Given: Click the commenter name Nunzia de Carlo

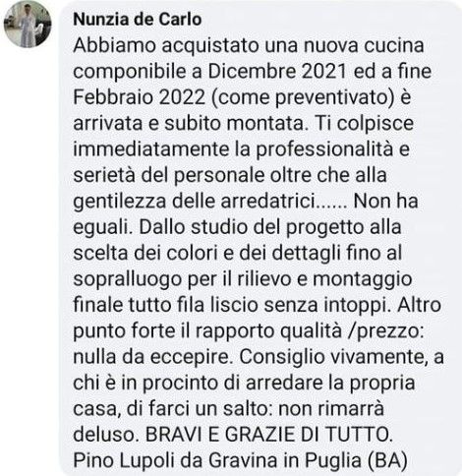Looking at the screenshot, I should (138, 20).
